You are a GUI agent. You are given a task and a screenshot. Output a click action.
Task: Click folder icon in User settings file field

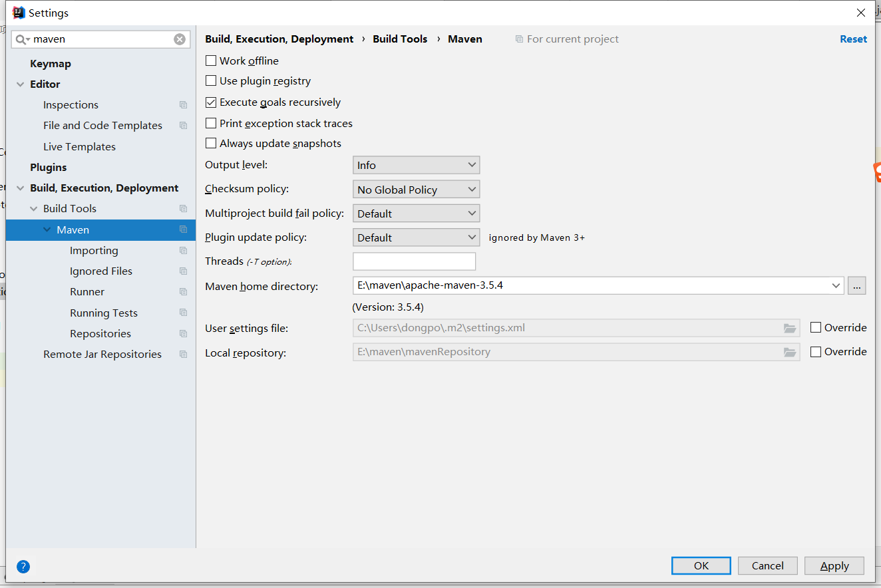[790, 328]
